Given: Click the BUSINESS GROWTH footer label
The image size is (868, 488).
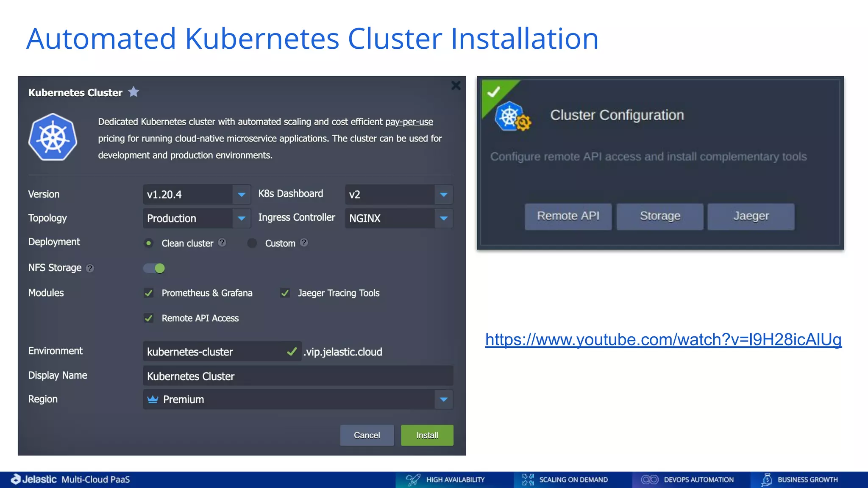Looking at the screenshot, I should click(808, 480).
